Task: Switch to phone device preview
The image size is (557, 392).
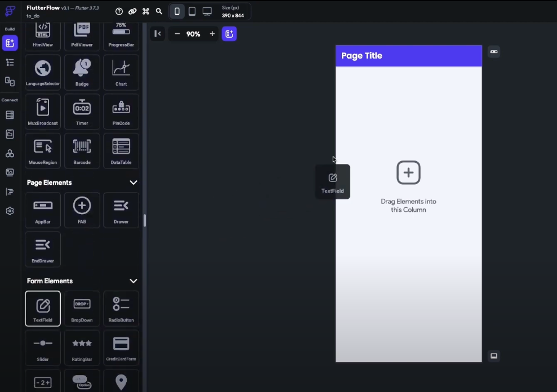Action: pyautogui.click(x=177, y=11)
